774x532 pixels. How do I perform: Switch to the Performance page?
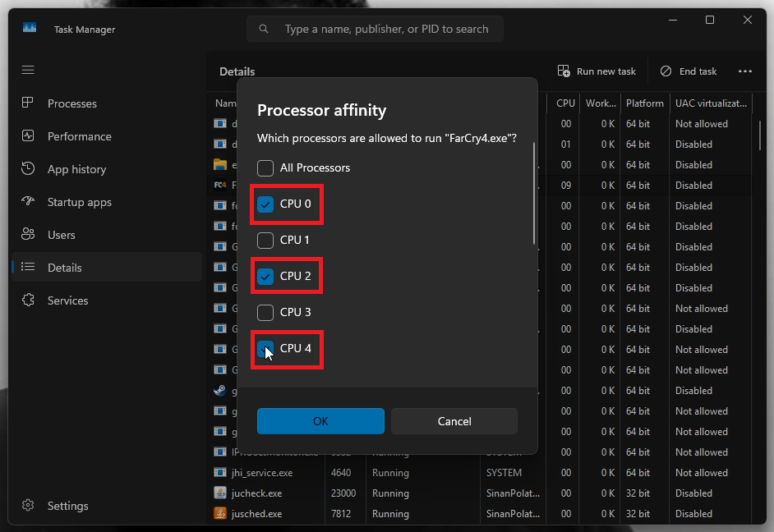(x=107, y=136)
